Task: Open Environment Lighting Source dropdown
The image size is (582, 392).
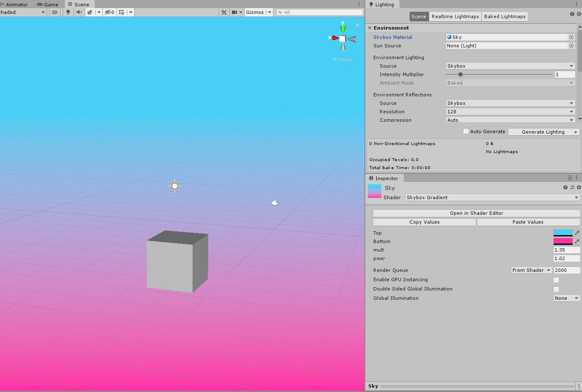Action: pos(510,66)
